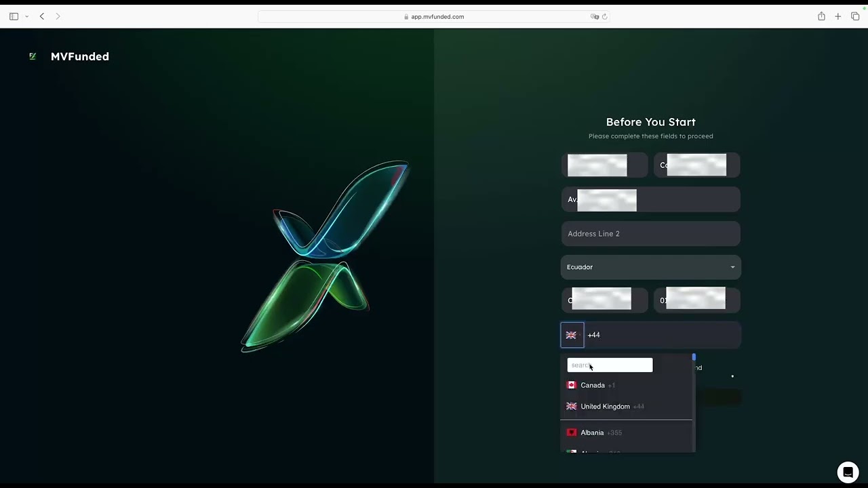Click the Albania flag icon

[x=572, y=432]
